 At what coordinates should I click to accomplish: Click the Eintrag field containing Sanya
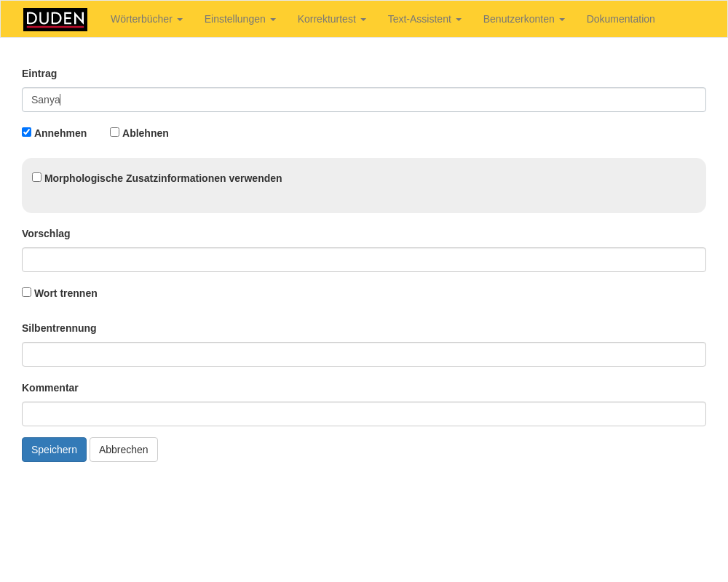[x=364, y=100]
